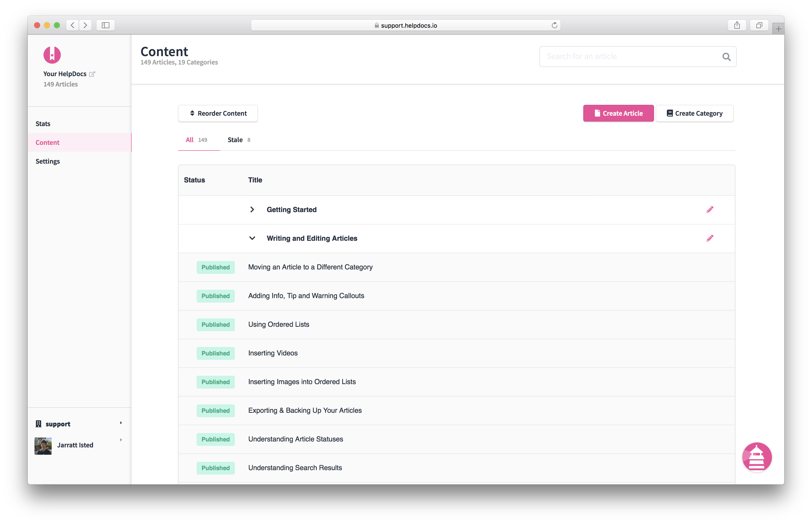Toggle Safari sidebar button
Viewport: 812px width, 524px height.
pos(106,25)
